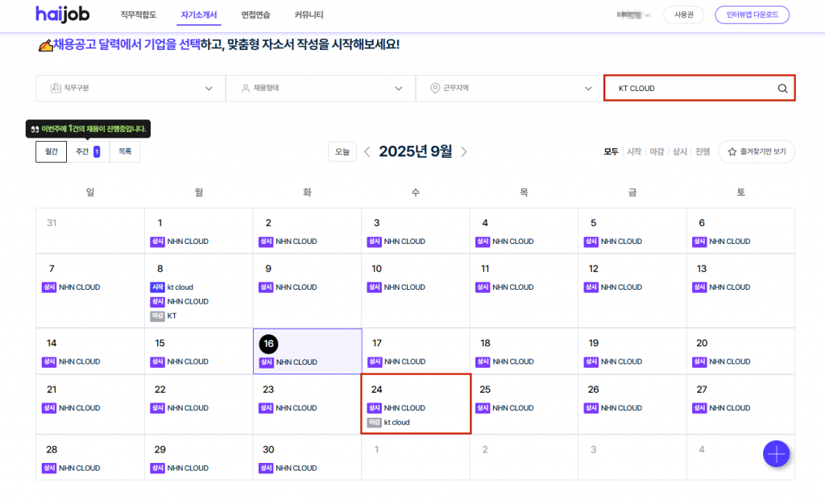Open NHN CLOUD posting on September 16
Viewport: 825px width, 504px height.
[296, 362]
